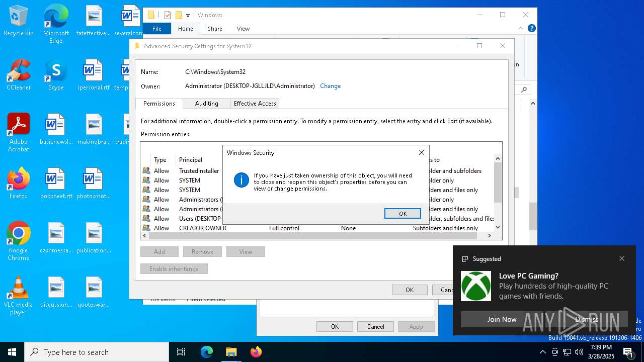This screenshot has height=362, width=644.
Task: Click OK in Advanced Security Settings
Action: coord(410,290)
